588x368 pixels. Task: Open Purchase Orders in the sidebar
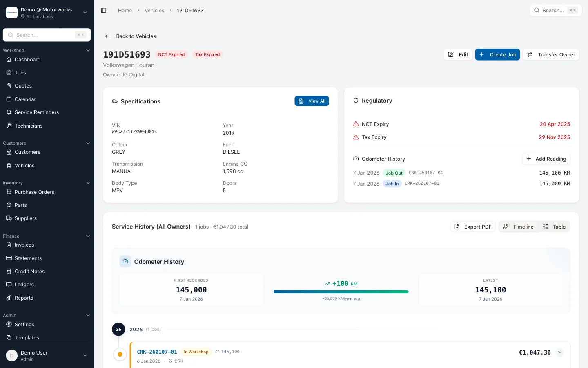coord(34,192)
